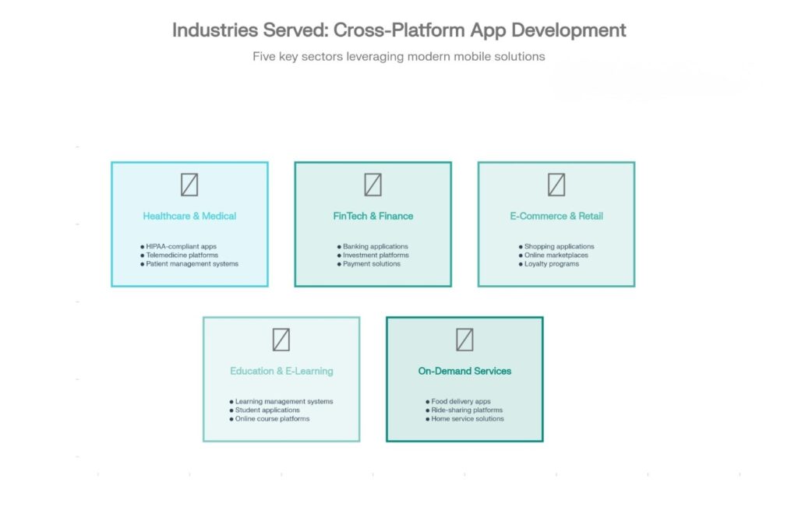
Task: Click the Education & E-Learning heading
Action: [281, 371]
